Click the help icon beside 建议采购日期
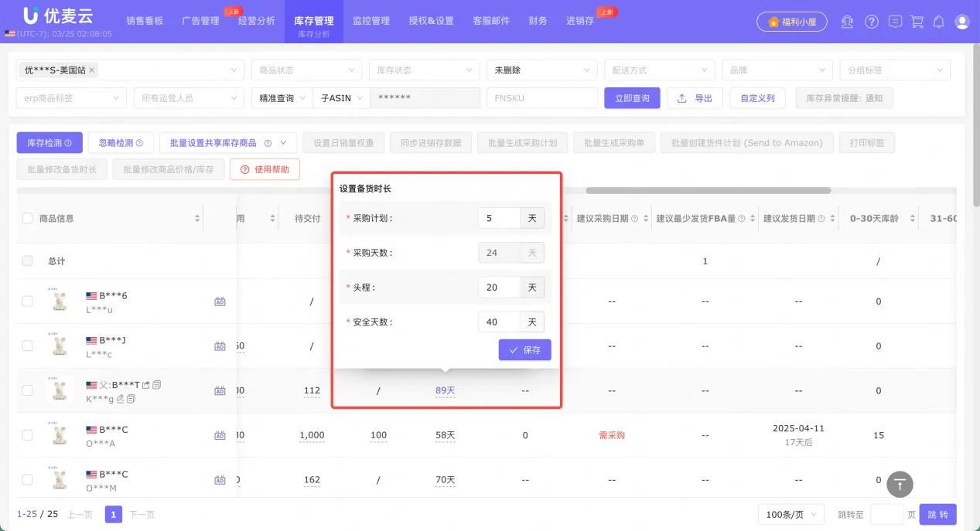The image size is (980, 531). (635, 219)
